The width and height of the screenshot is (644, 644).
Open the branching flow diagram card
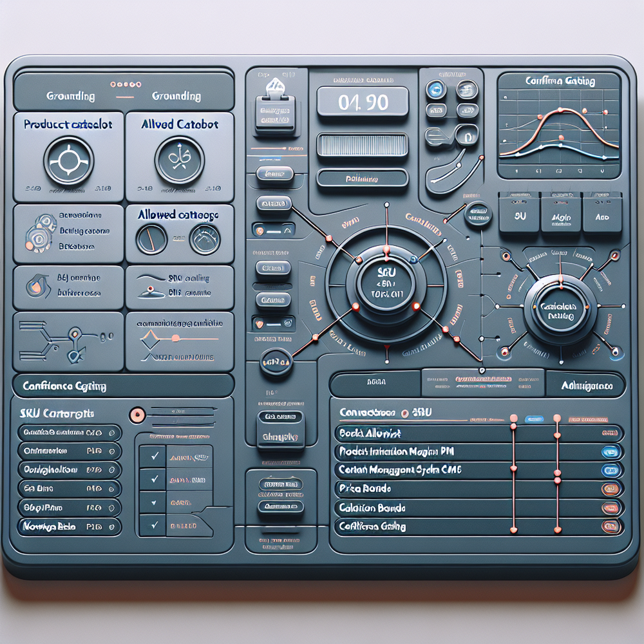click(x=68, y=342)
